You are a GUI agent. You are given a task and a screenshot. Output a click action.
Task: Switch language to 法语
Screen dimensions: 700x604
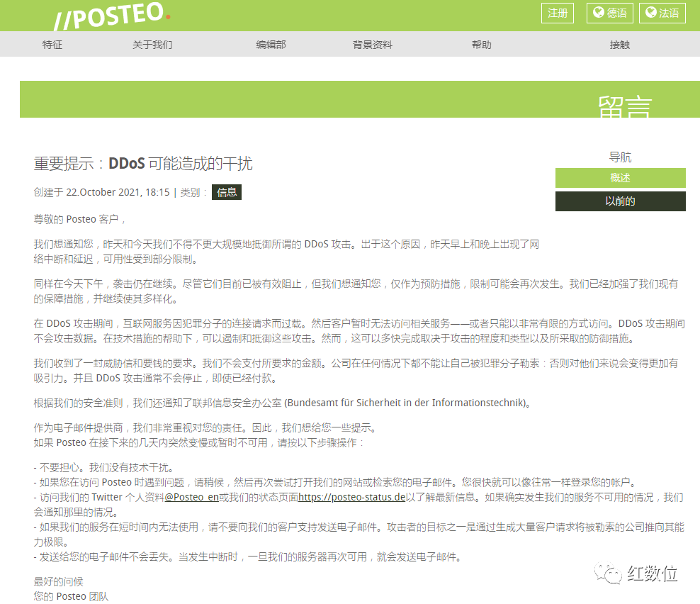[x=662, y=13]
